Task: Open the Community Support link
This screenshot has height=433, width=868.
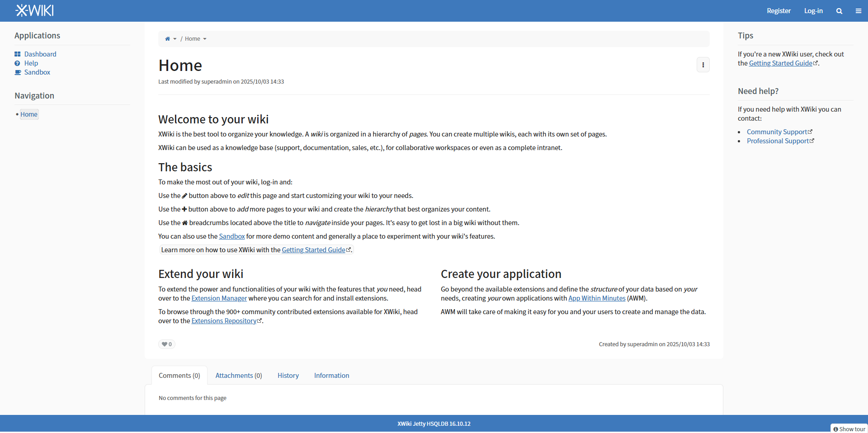Action: click(x=777, y=132)
